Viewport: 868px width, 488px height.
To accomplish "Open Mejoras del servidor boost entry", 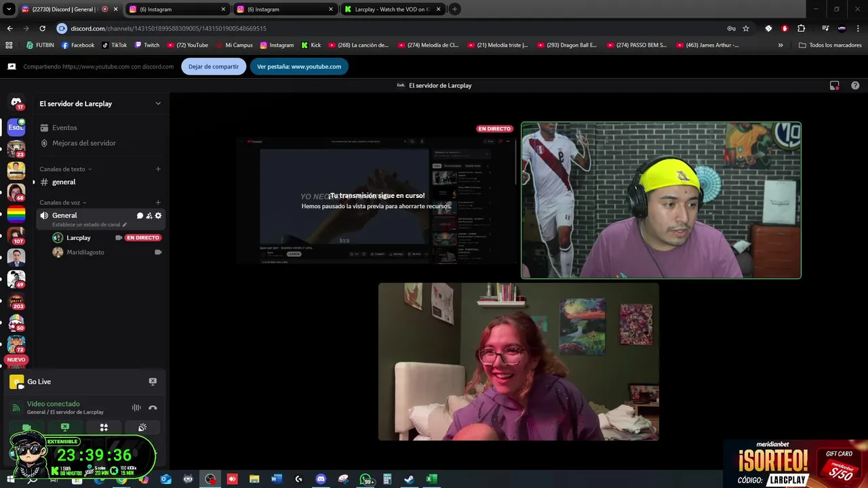I will click(102, 143).
